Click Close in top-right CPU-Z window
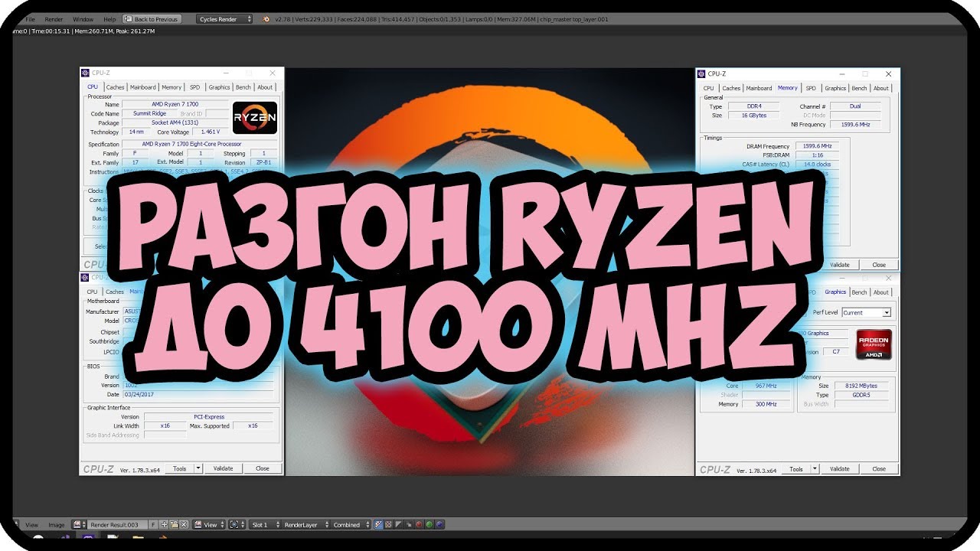The width and height of the screenshot is (980, 551). [879, 265]
